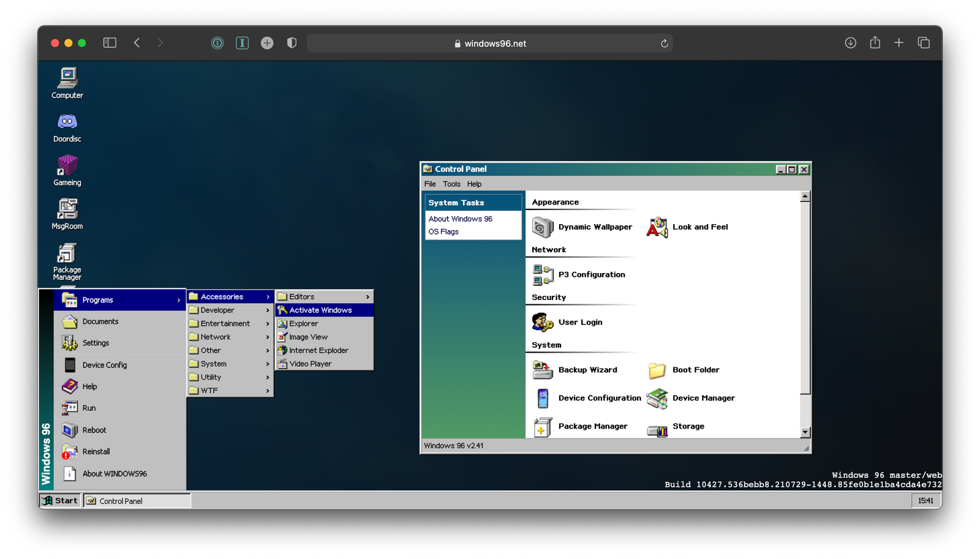Click Safari privacy shield icon
The width and height of the screenshot is (980, 559).
pos(292,43)
